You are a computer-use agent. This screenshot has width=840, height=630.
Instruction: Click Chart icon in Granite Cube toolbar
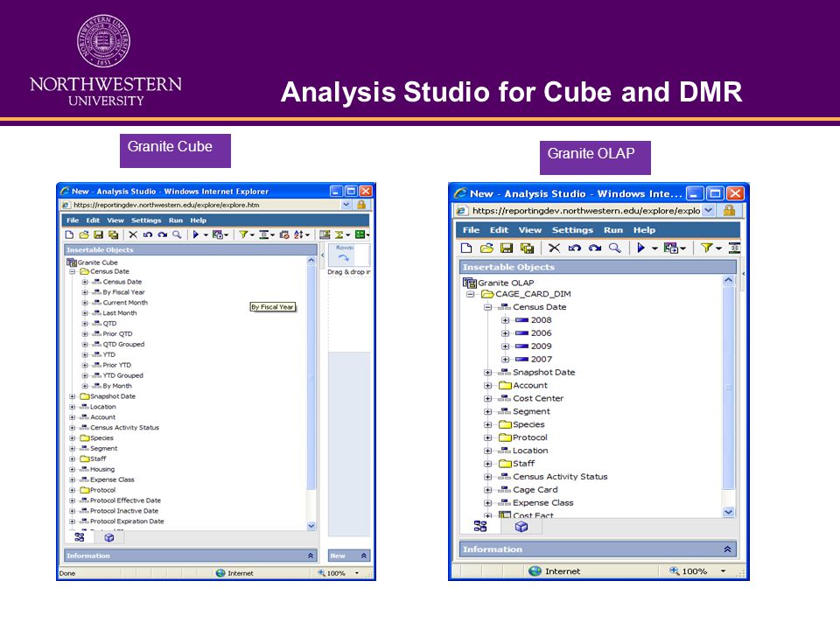pos(360,234)
